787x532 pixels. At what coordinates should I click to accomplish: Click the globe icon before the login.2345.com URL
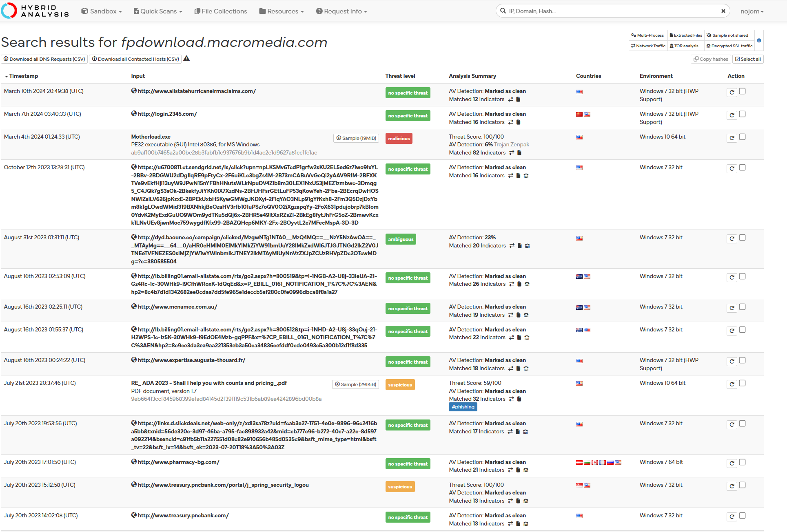pyautogui.click(x=134, y=114)
